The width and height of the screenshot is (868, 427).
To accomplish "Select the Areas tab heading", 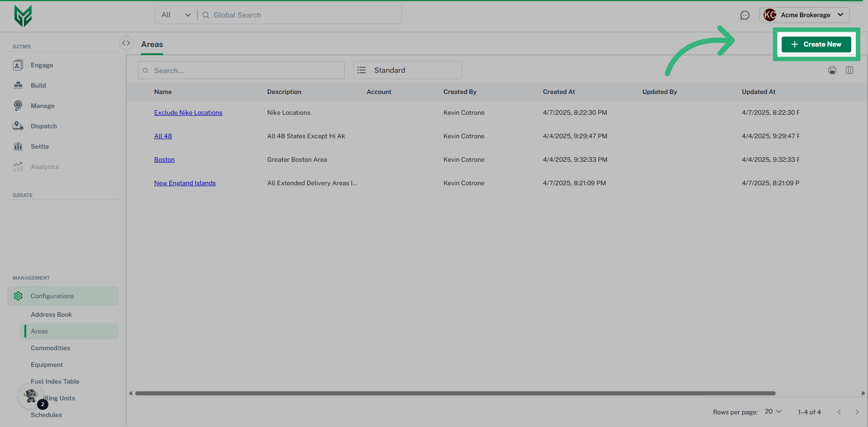I will [x=152, y=44].
